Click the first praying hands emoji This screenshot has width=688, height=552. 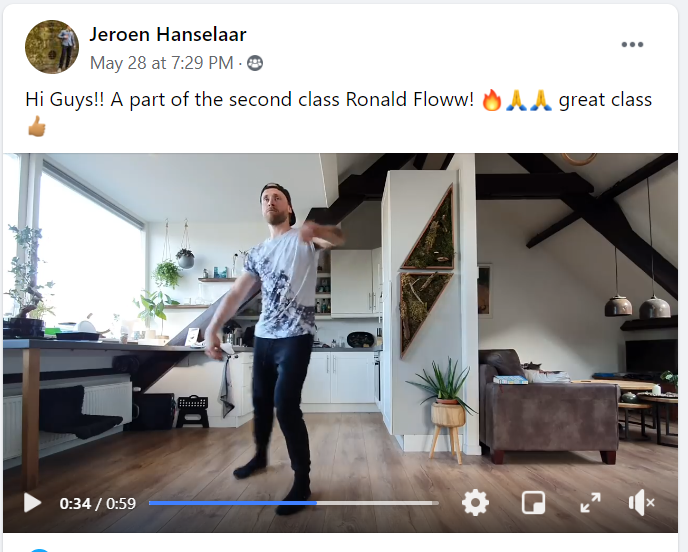[x=516, y=100]
